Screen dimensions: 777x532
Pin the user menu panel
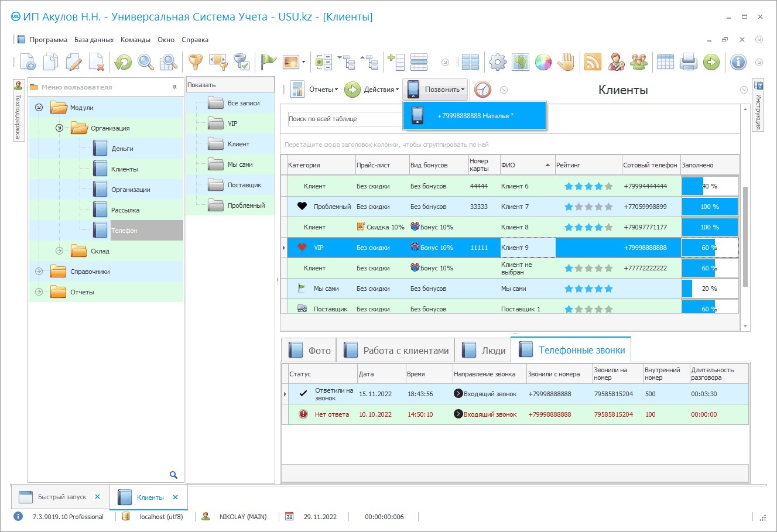[x=174, y=87]
